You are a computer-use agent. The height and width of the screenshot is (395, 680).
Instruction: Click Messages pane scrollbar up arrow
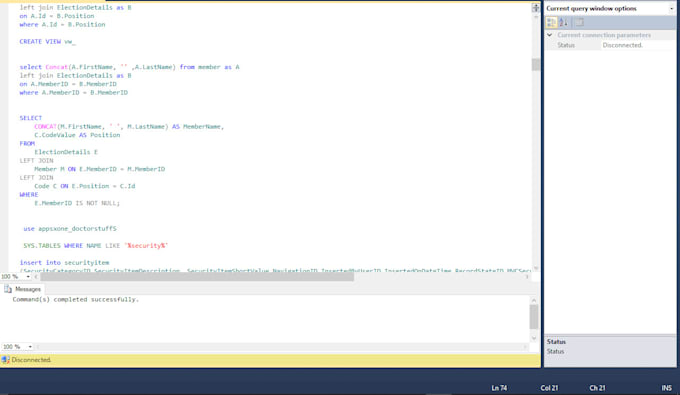534,300
